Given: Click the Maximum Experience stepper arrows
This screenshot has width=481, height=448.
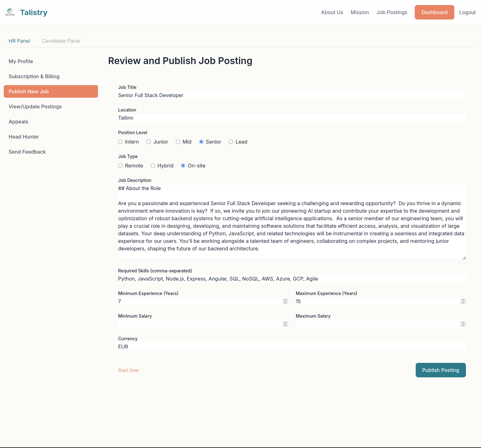Looking at the screenshot, I should click(463, 301).
